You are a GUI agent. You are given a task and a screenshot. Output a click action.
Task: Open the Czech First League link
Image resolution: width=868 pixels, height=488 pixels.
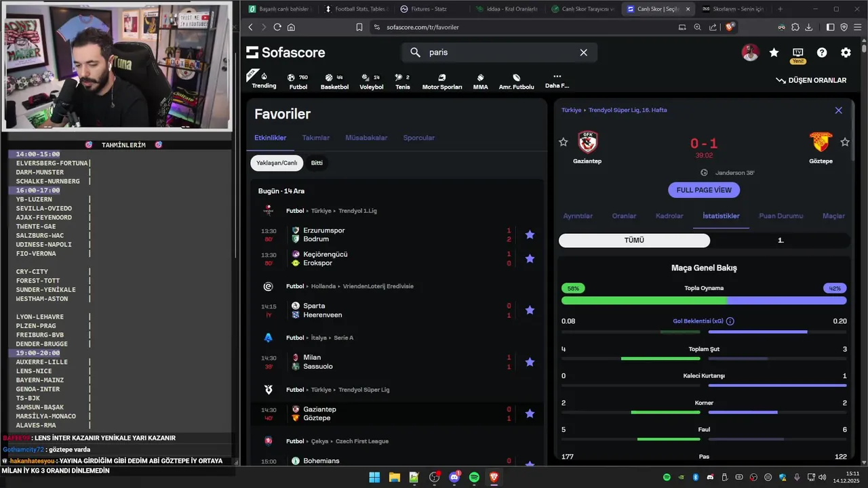361,441
